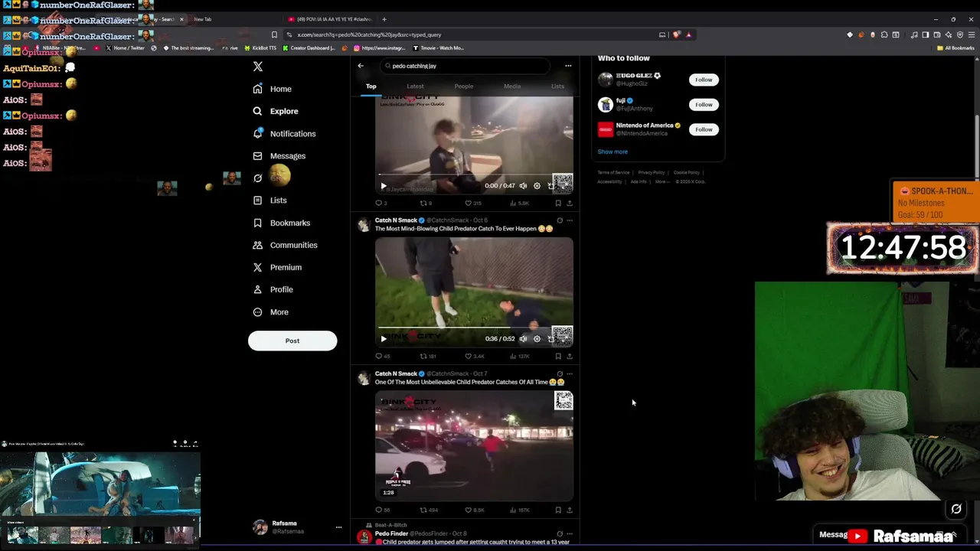Open Rafsama account switcher menu
The height and width of the screenshot is (551, 980).
[338, 527]
